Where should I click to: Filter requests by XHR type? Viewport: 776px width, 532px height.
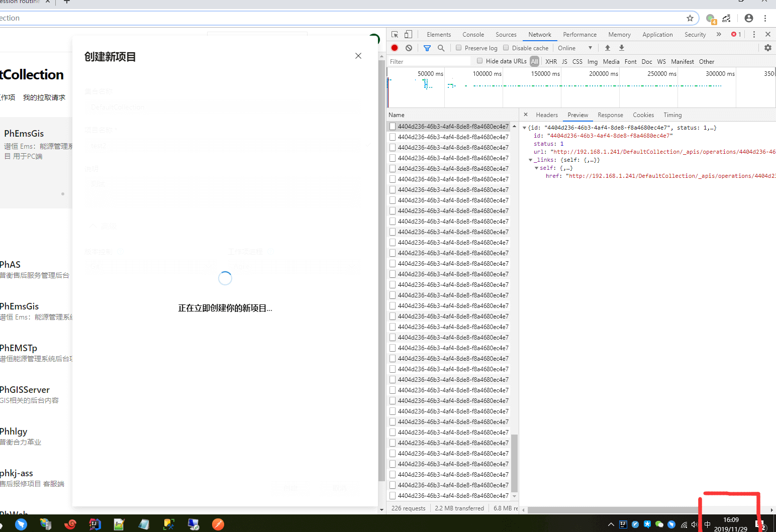click(x=551, y=61)
